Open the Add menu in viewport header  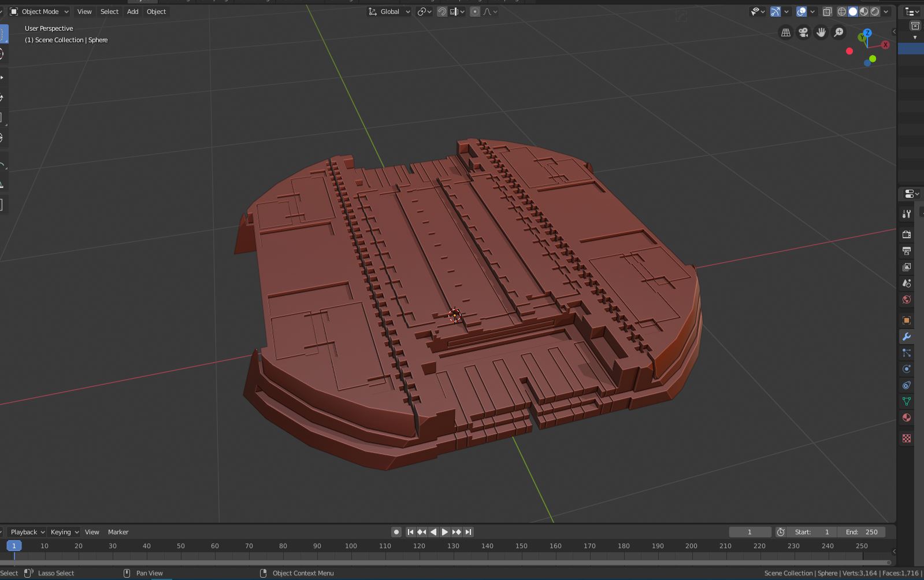coord(132,12)
